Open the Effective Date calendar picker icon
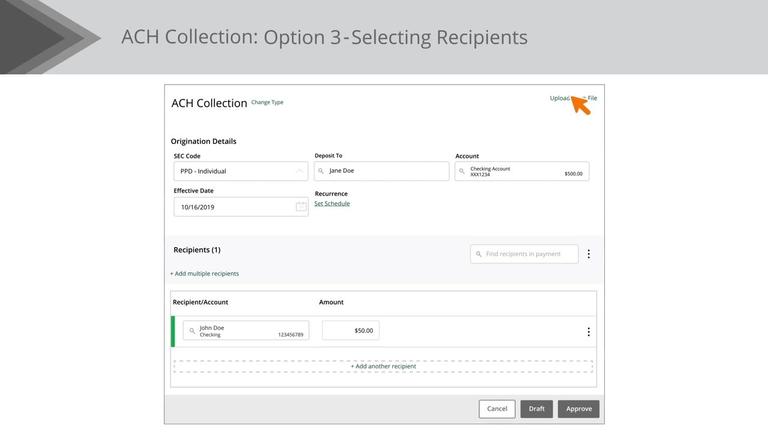 click(x=301, y=207)
